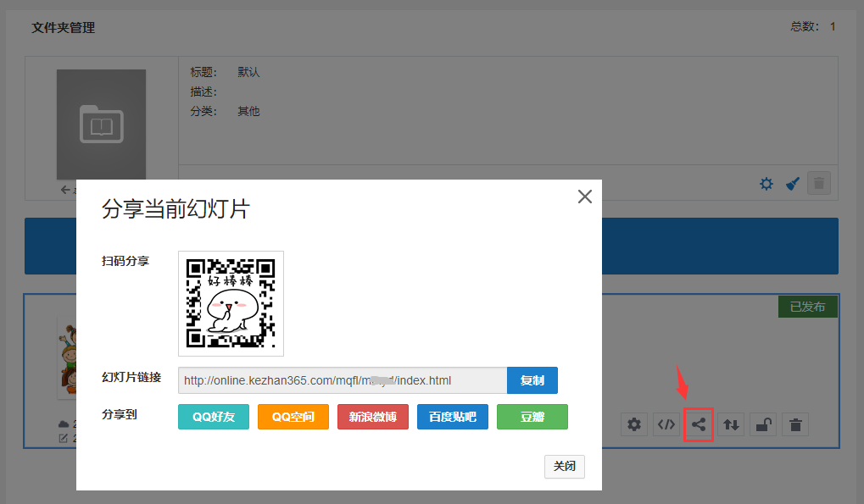Share to QQ空间
Screen dimensions: 864x504
click(293, 417)
